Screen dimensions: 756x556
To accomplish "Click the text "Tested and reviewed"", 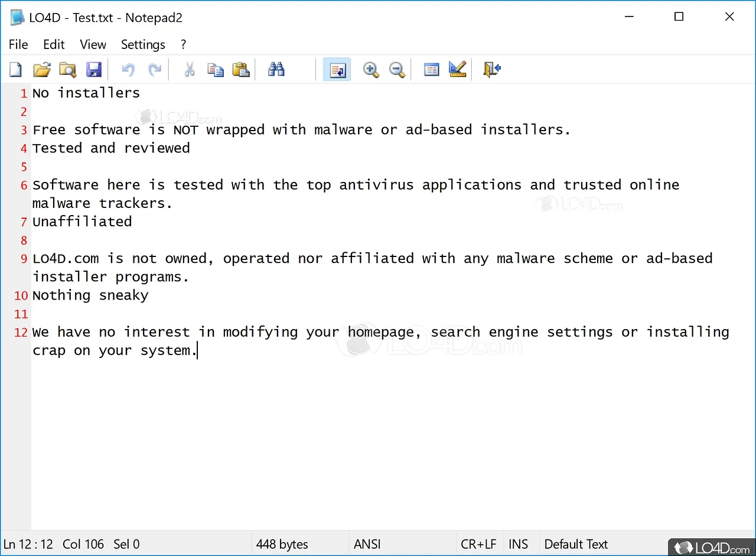I will coord(111,148).
